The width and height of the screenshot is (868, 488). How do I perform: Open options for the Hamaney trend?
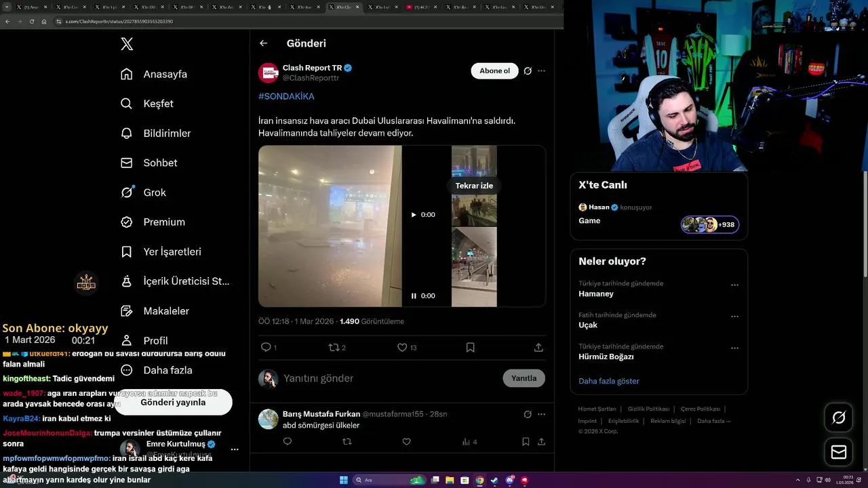734,285
